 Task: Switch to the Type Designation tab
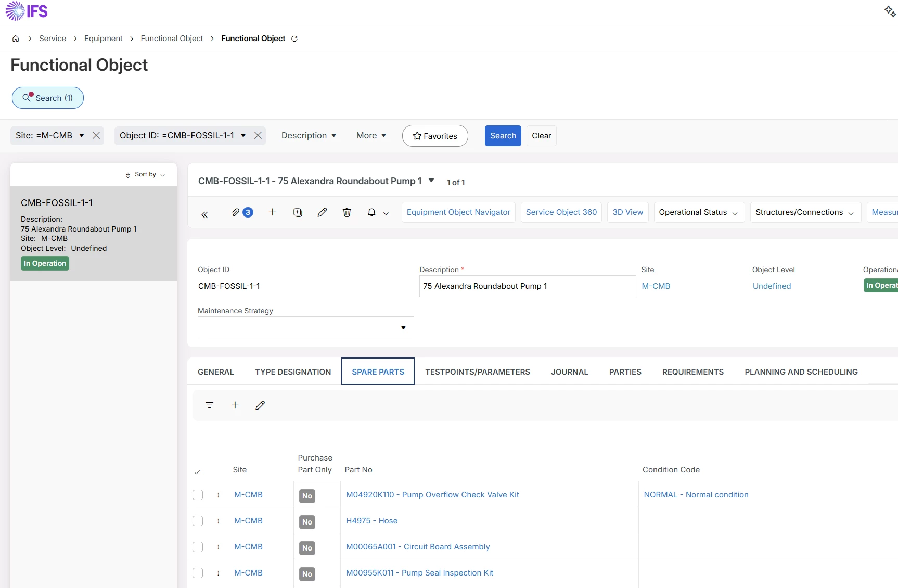[293, 372]
